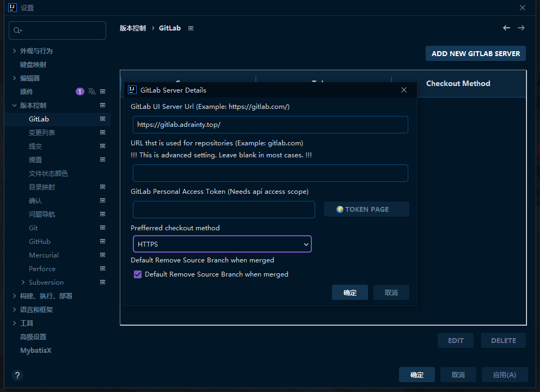Click the EDIT button below the server table
Viewport: 540px width, 392px height.
click(456, 340)
